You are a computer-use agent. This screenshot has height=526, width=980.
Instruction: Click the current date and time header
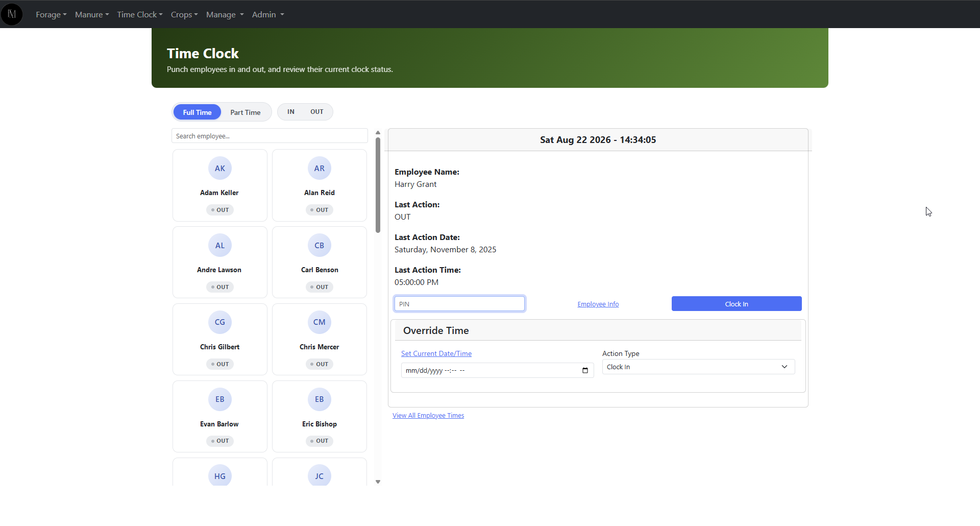pyautogui.click(x=598, y=140)
